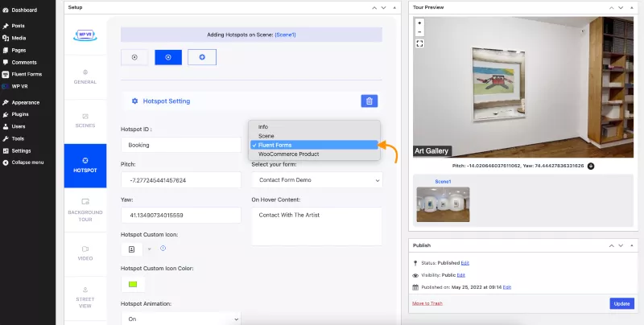Toggle fullscreen in tour preview

coord(419,43)
